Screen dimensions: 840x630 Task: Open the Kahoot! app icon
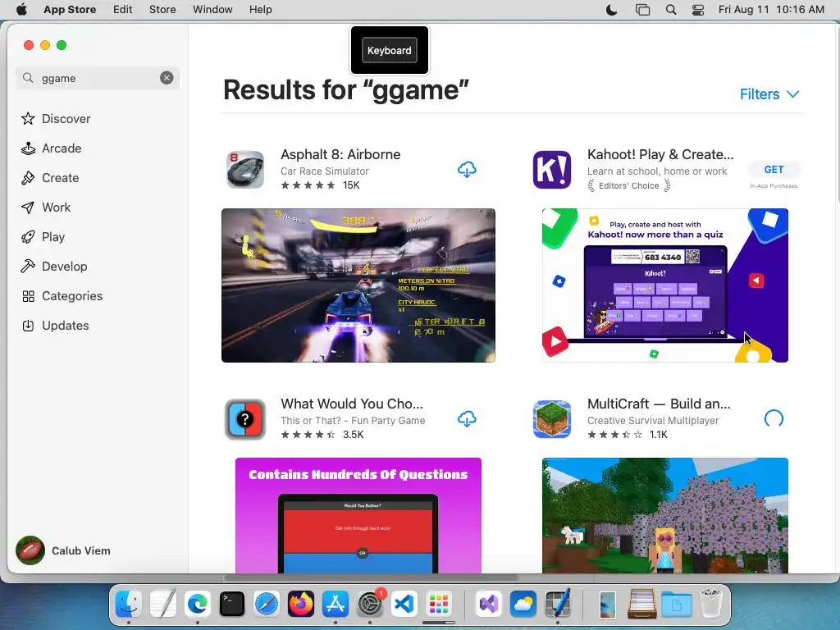click(552, 170)
